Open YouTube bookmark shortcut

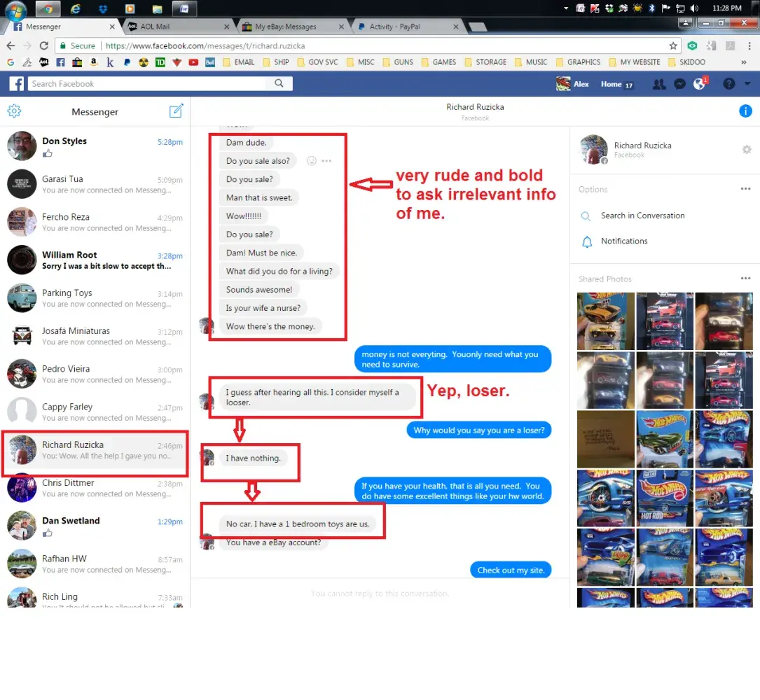[193, 62]
